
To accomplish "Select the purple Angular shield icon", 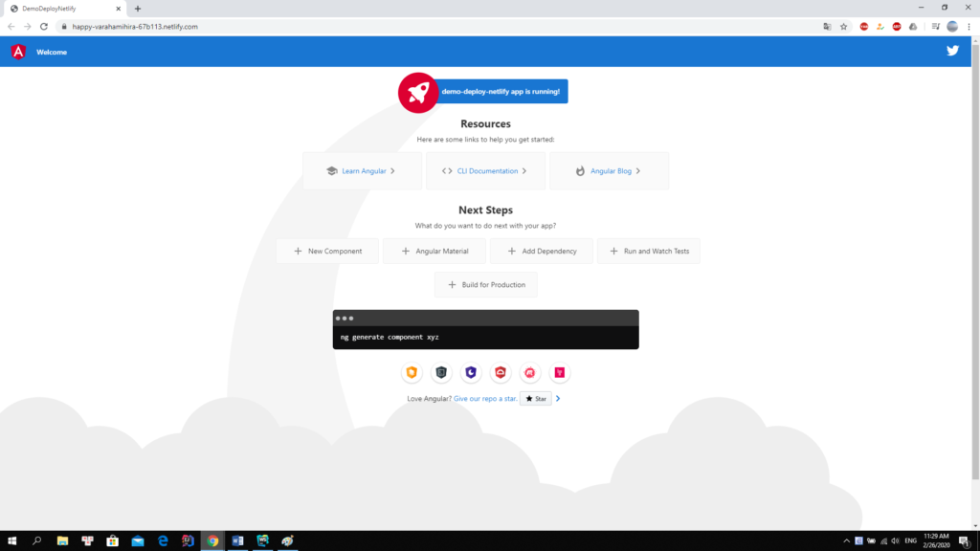I will pos(471,372).
